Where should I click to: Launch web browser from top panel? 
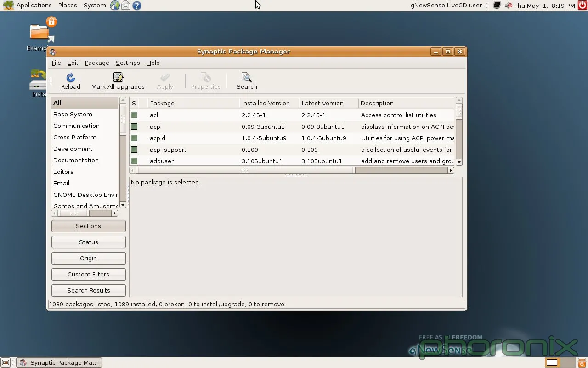click(x=115, y=6)
